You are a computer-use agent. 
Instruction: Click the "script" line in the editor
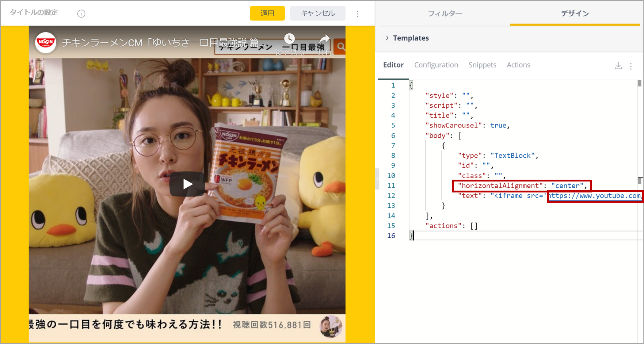tap(451, 105)
